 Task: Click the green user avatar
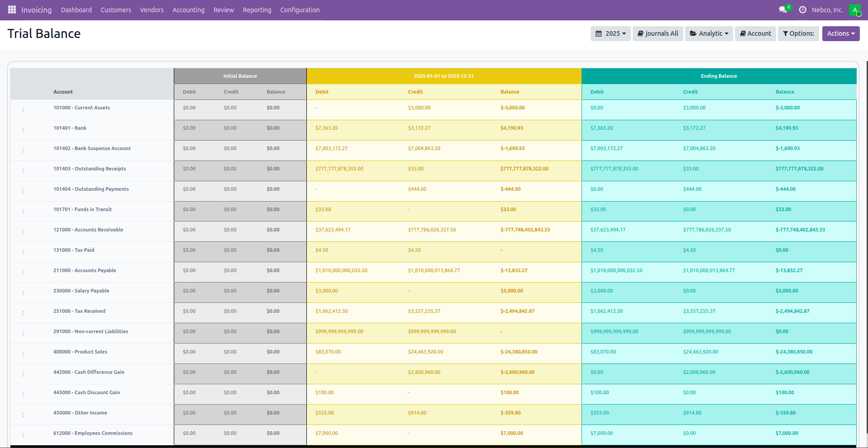854,10
